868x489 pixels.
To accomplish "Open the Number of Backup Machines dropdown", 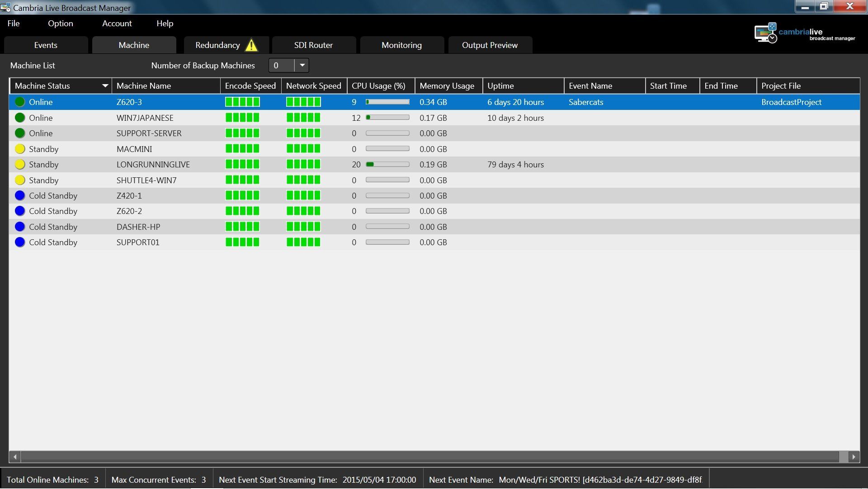I will 302,66.
